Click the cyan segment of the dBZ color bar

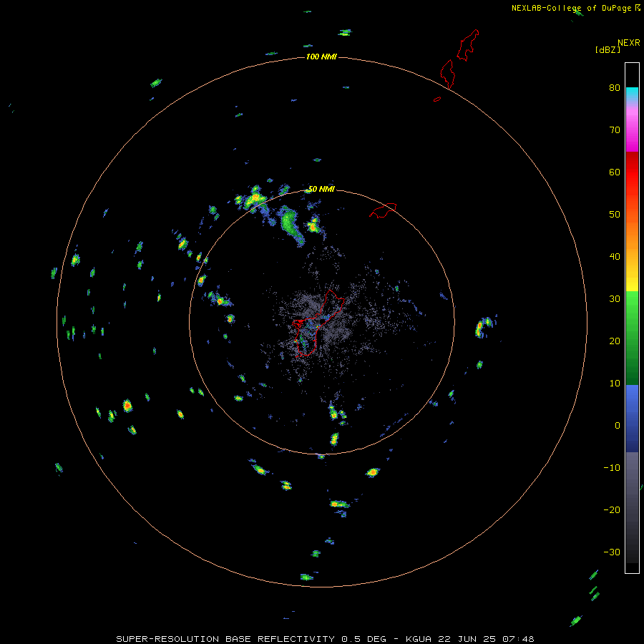coord(632,92)
